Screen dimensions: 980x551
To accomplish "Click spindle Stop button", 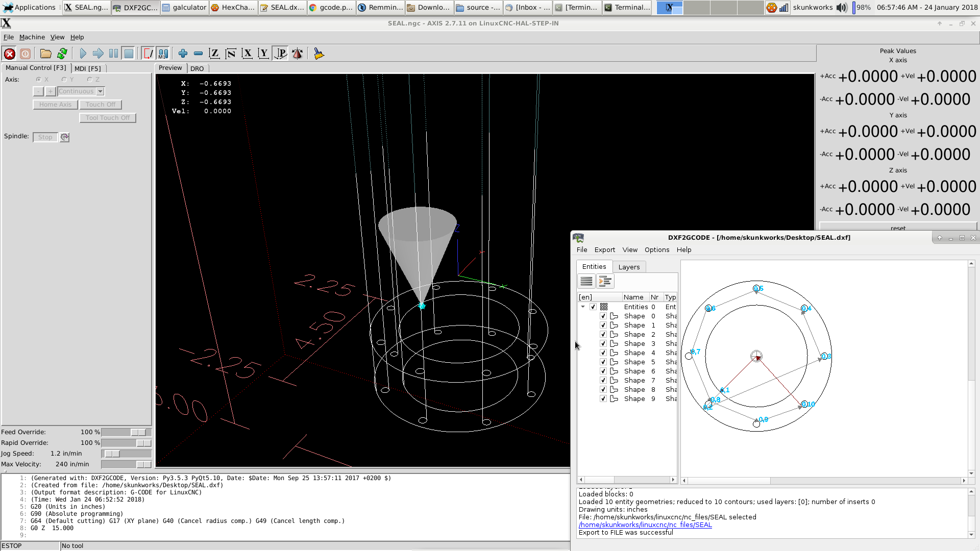I will [45, 137].
